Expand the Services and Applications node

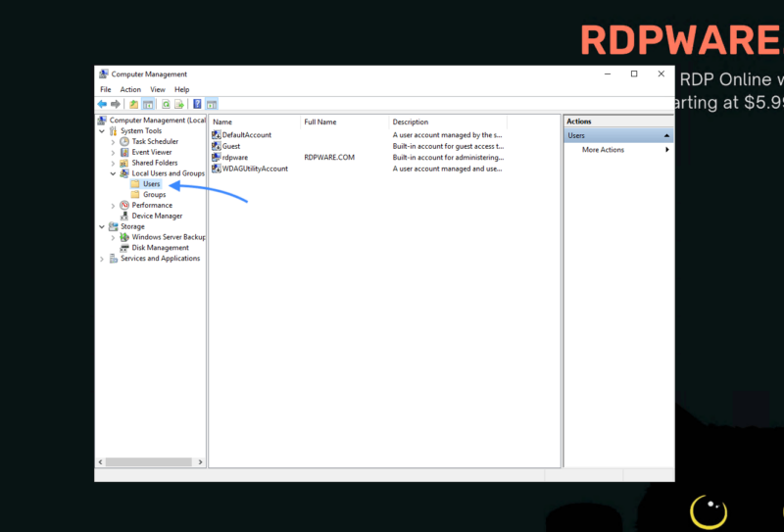pos(102,259)
